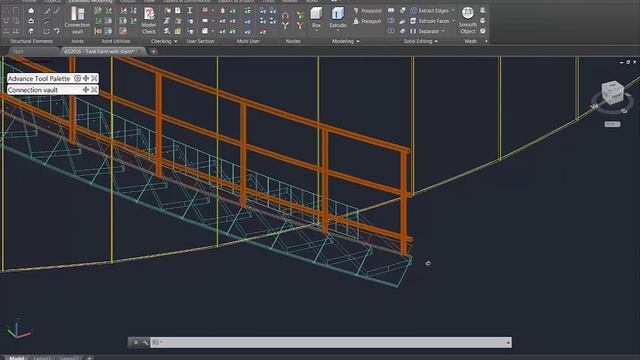
Task: Open the Connection vault ribbon button
Action: [77, 20]
